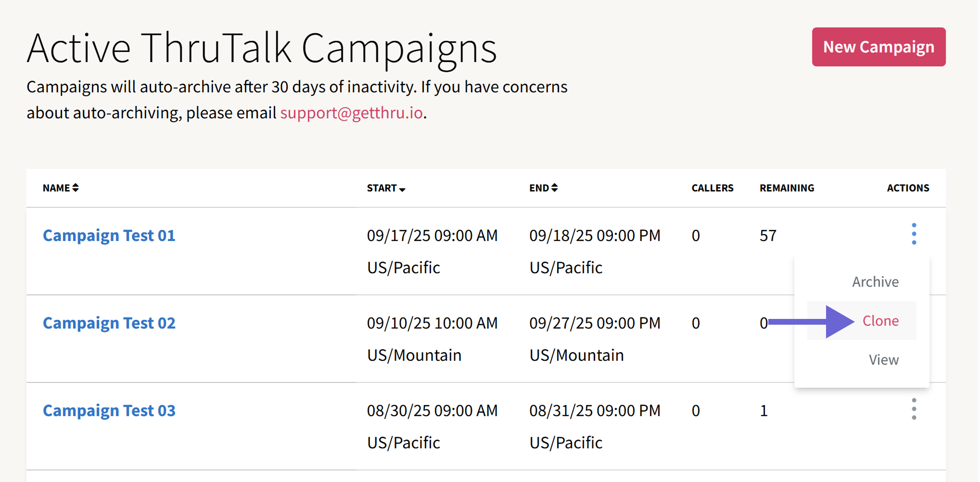The height and width of the screenshot is (482, 980).
Task: Click the ACTIONS column header
Action: coord(908,188)
